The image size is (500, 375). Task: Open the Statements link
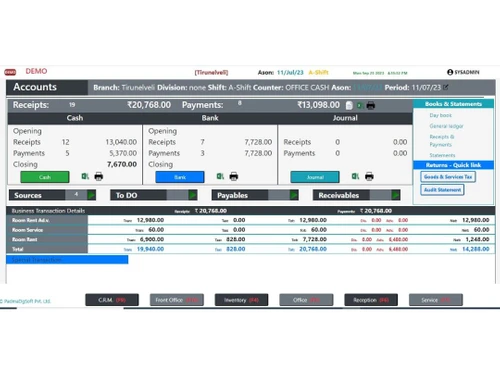(x=442, y=155)
